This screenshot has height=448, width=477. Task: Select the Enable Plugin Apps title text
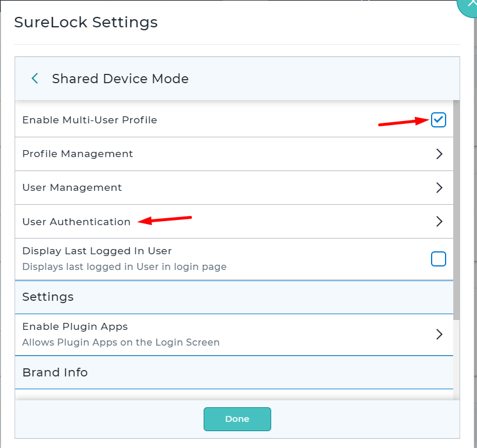click(x=75, y=326)
